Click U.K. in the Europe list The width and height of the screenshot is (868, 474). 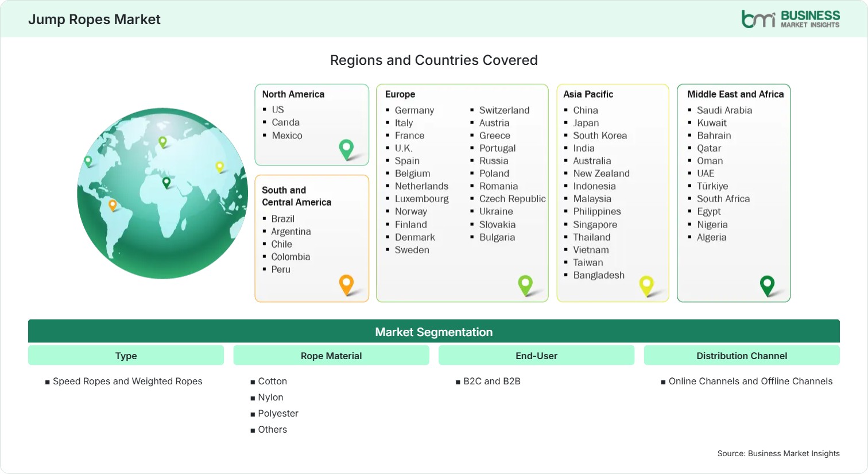point(404,148)
